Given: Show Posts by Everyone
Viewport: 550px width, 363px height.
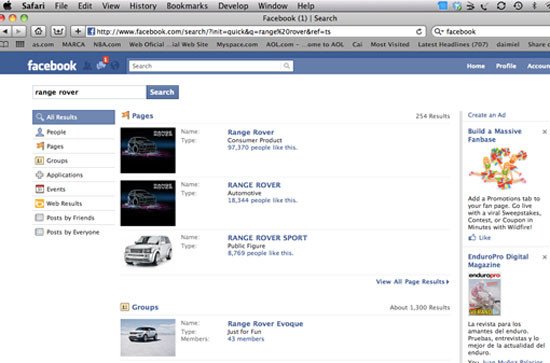Looking at the screenshot, I should coord(74,232).
